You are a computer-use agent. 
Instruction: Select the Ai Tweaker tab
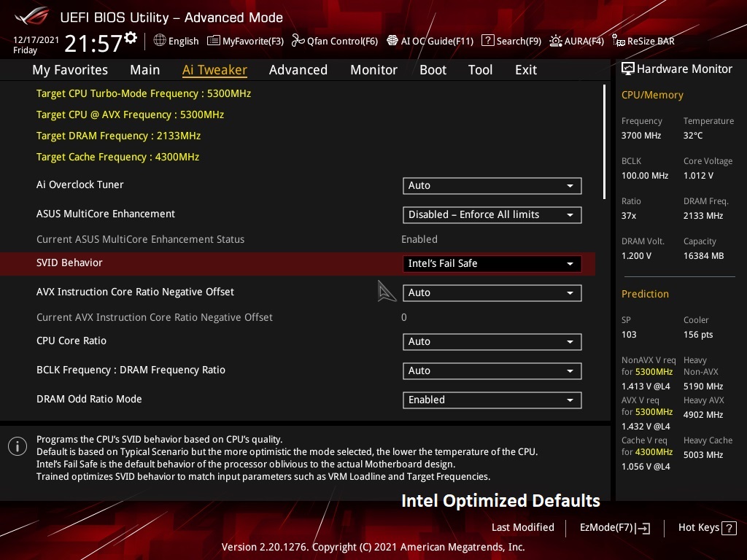pos(214,70)
